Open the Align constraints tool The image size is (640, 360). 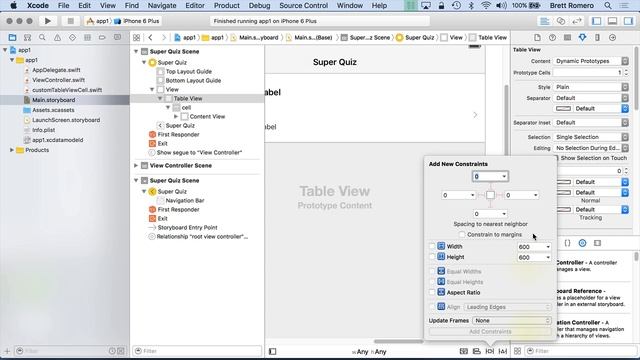pyautogui.click(x=477, y=351)
